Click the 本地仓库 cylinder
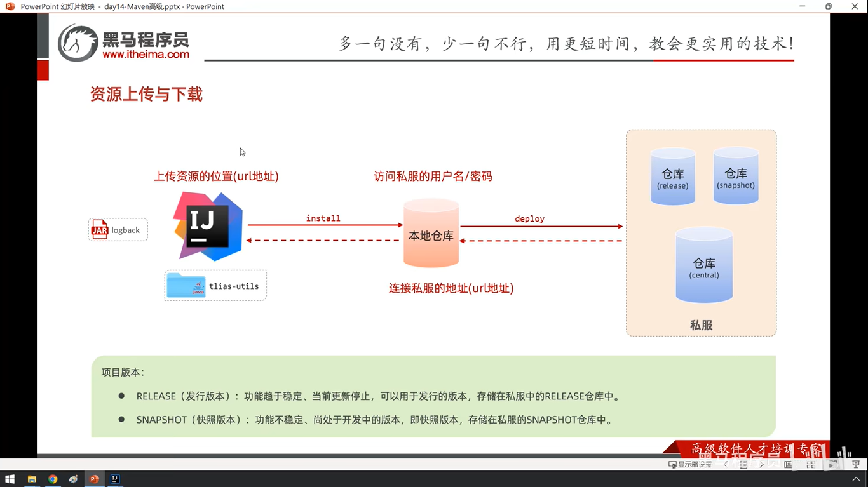 [x=431, y=232]
